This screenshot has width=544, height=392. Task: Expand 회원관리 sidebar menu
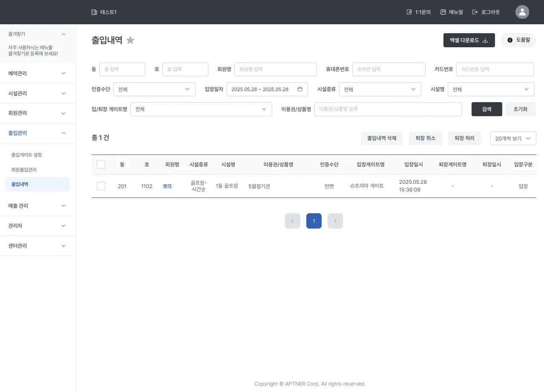coord(63,113)
